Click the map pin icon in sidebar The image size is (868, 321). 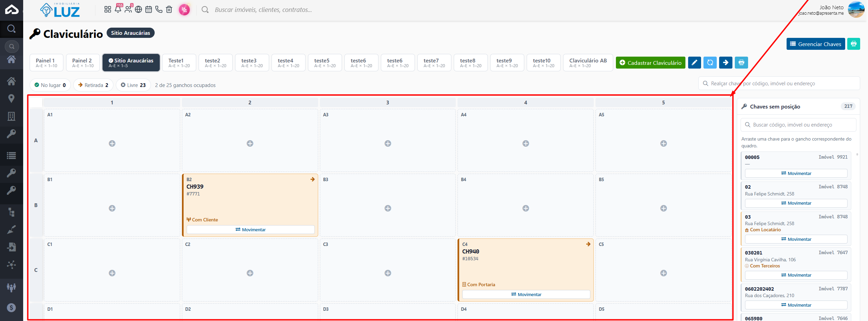coord(11,99)
